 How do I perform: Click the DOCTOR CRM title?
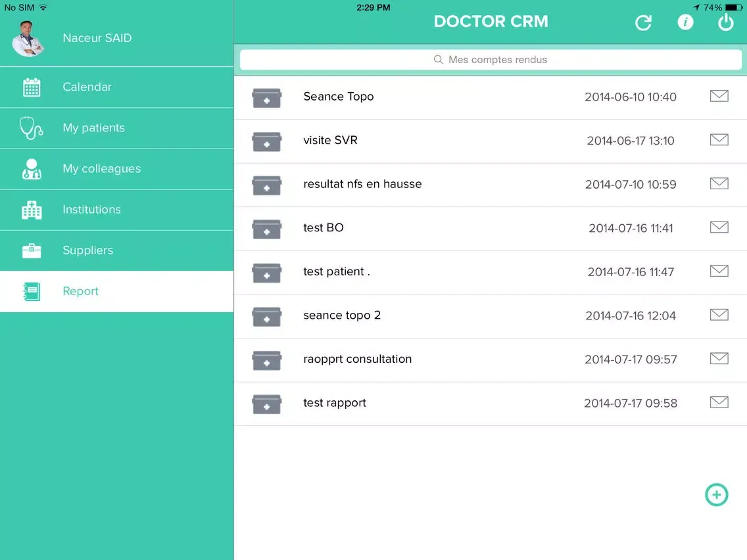pyautogui.click(x=491, y=22)
